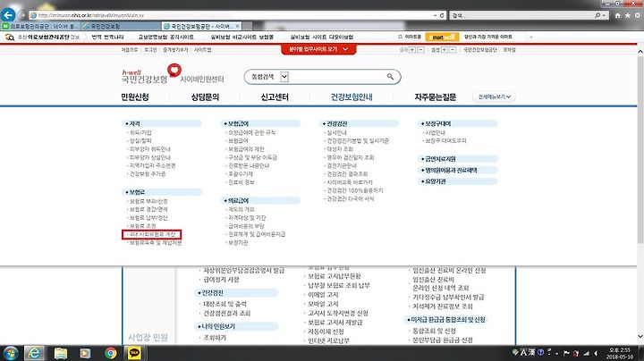Click the 본인부담금 환급금 신청 link
The height and width of the screenshot is (361, 644).
443,340
